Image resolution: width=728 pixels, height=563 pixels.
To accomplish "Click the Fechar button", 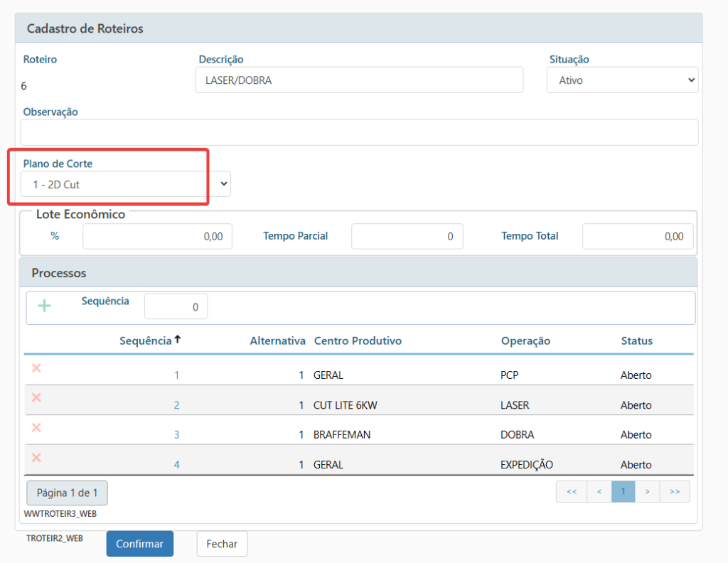I will pyautogui.click(x=222, y=544).
